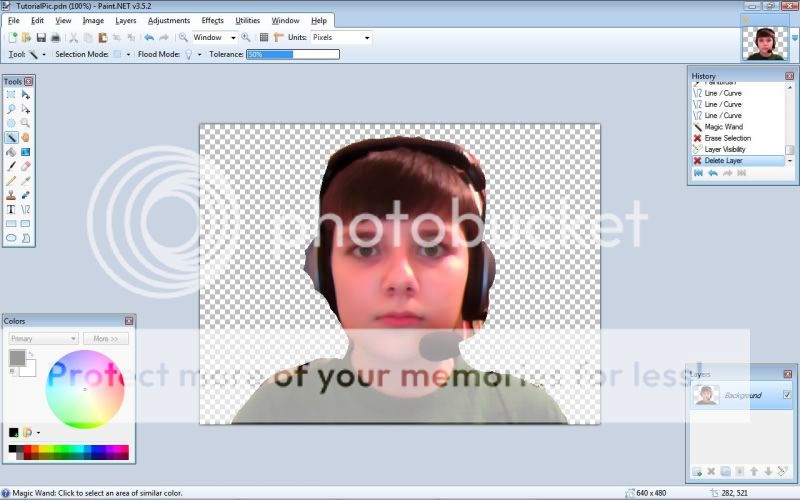
Task: Select the Freeform Shape tool
Action: (25, 238)
